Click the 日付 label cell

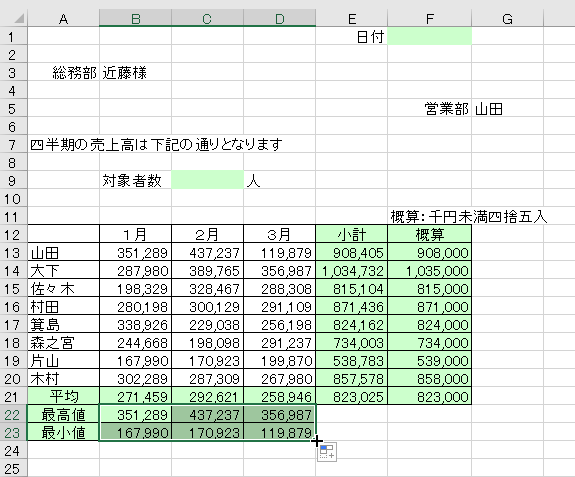click(351, 36)
